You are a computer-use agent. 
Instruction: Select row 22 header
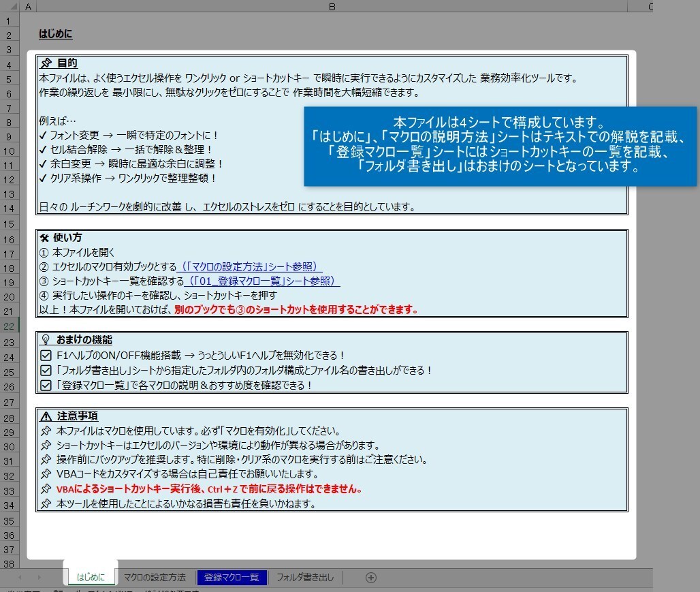point(9,326)
